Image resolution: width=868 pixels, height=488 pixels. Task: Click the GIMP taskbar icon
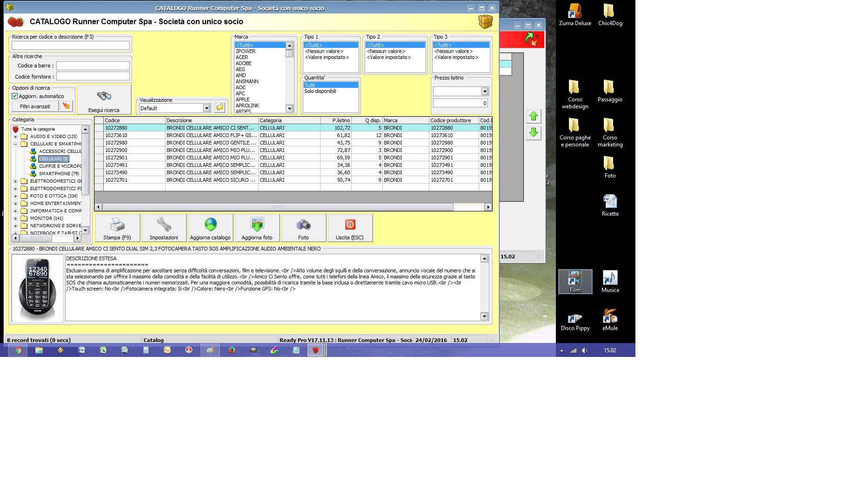[253, 350]
